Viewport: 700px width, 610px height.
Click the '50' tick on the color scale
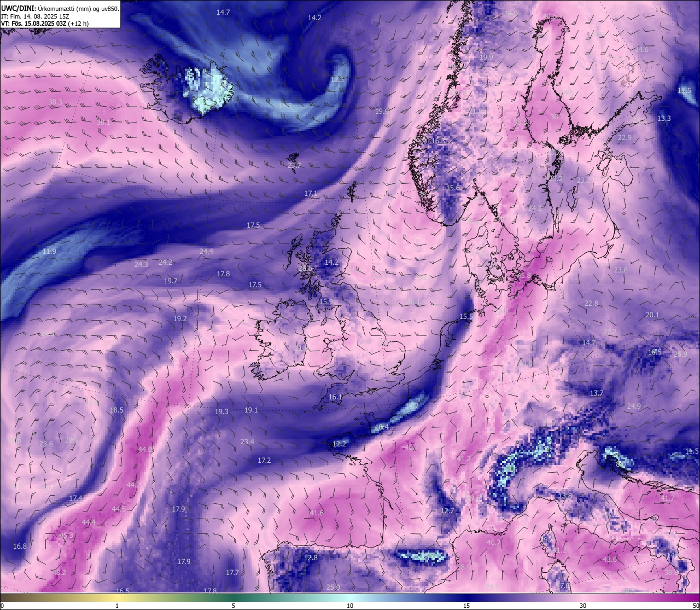[696, 605]
